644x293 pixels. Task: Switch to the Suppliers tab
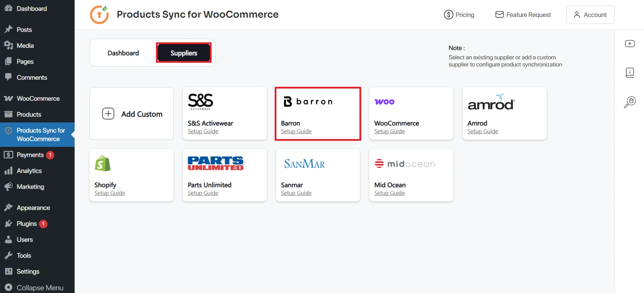click(183, 53)
